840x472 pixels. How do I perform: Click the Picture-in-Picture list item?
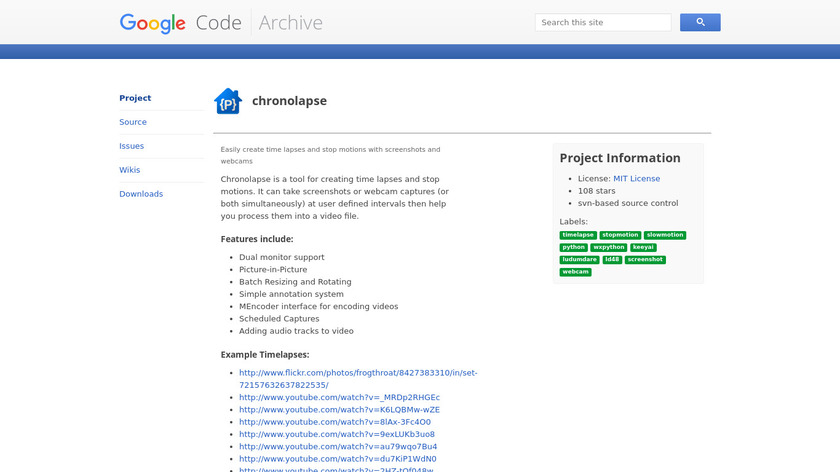[x=273, y=269]
